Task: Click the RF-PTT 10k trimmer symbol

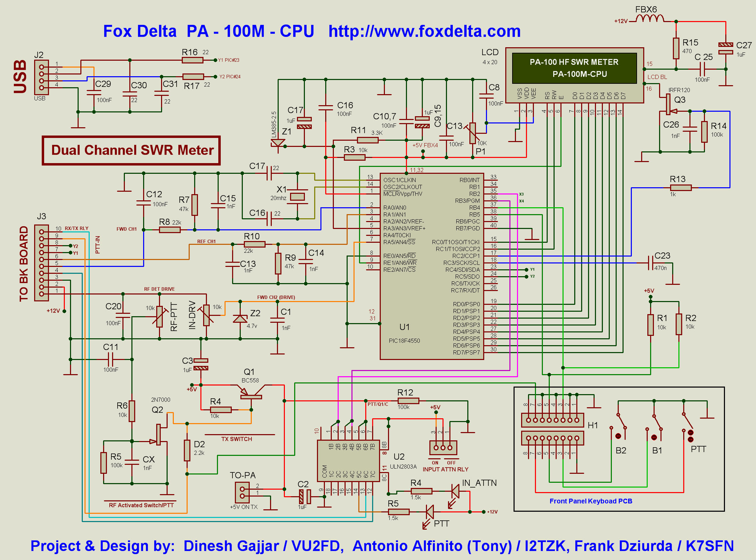Action: (159, 316)
